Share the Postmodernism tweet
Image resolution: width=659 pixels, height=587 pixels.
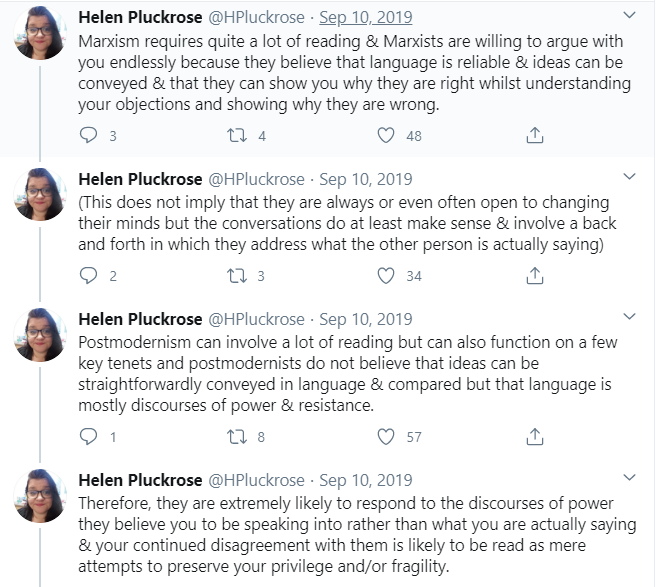pos(534,436)
